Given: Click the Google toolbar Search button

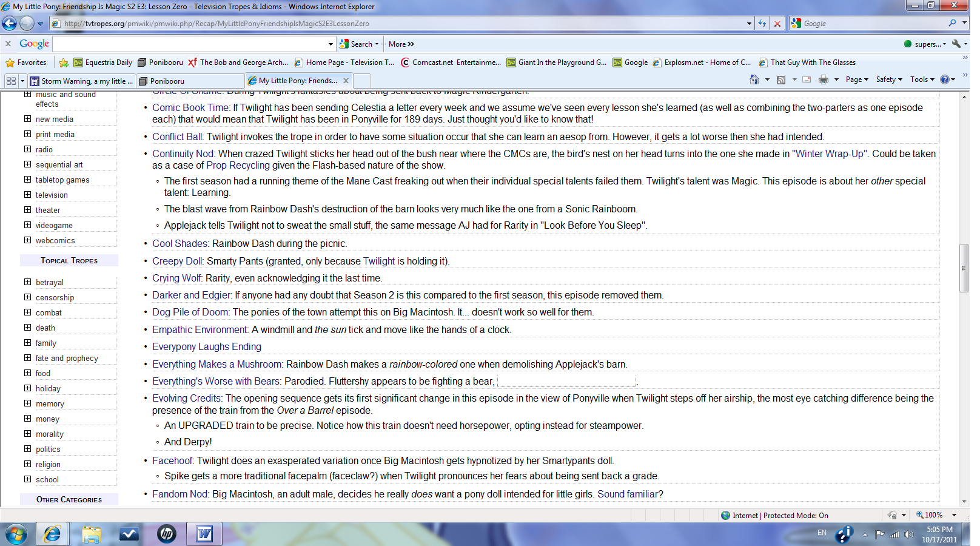Looking at the screenshot, I should [357, 44].
